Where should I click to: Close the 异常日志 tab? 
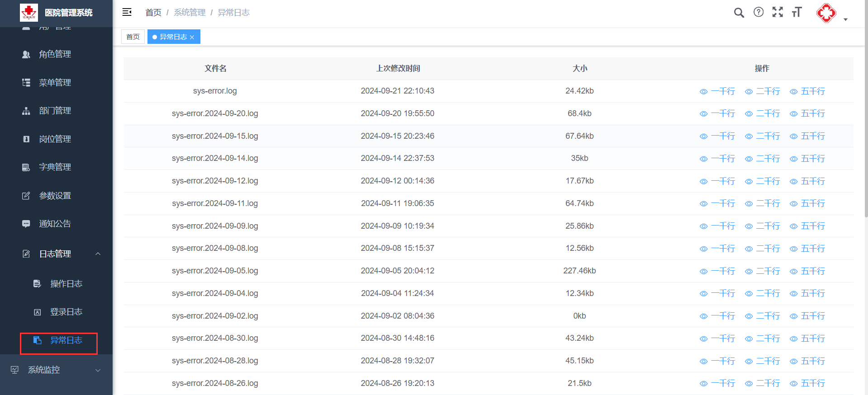point(192,37)
